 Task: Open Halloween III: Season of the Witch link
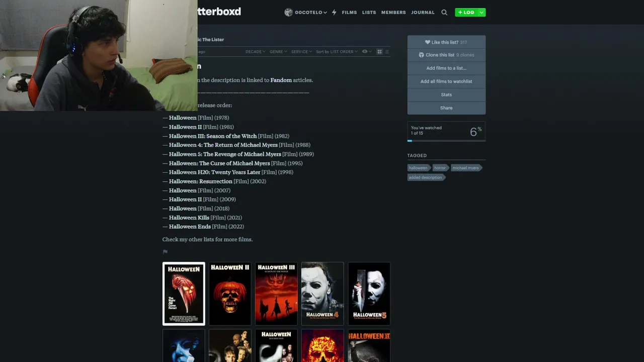click(x=213, y=136)
